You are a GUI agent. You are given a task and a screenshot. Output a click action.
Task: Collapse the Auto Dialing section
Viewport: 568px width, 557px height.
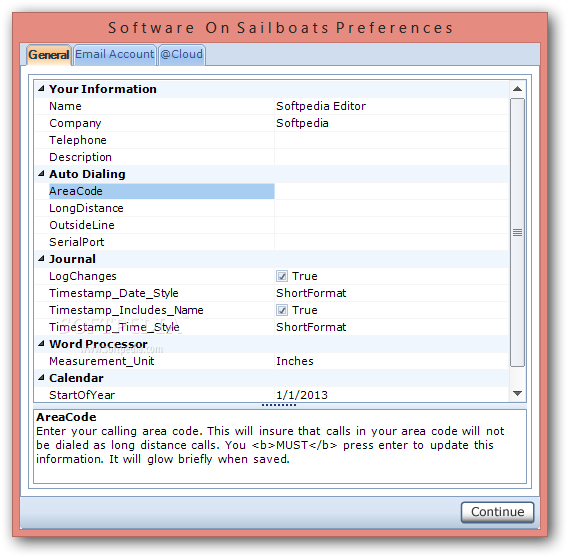(x=41, y=174)
